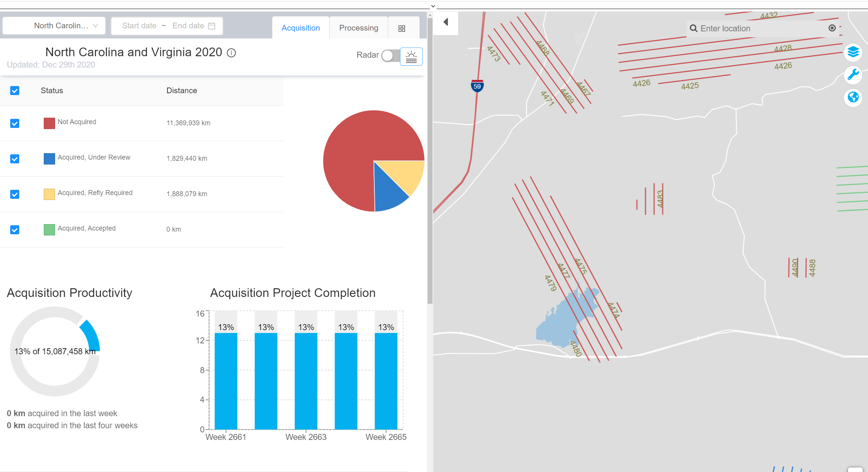Open the grid dashboard view tab
Screen dimensions: 868x472
(402, 28)
